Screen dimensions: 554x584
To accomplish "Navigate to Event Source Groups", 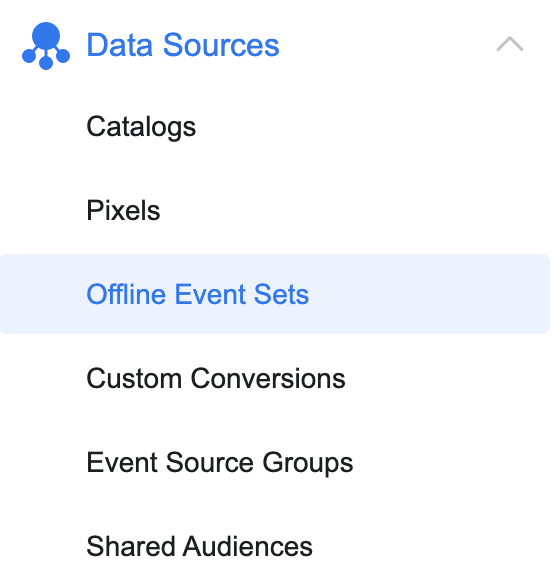I will (219, 463).
